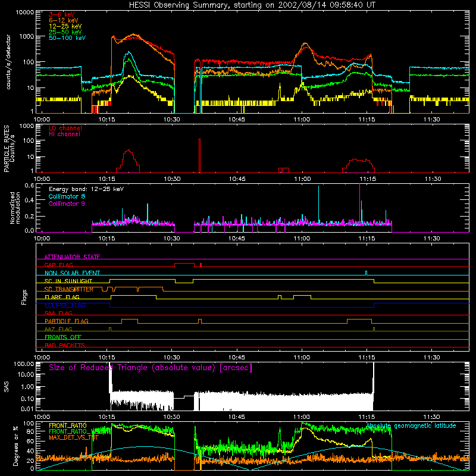Screen dimensions: 476x476
Task: Click the BAD_PACKETS label
Action: pyautogui.click(x=65, y=345)
